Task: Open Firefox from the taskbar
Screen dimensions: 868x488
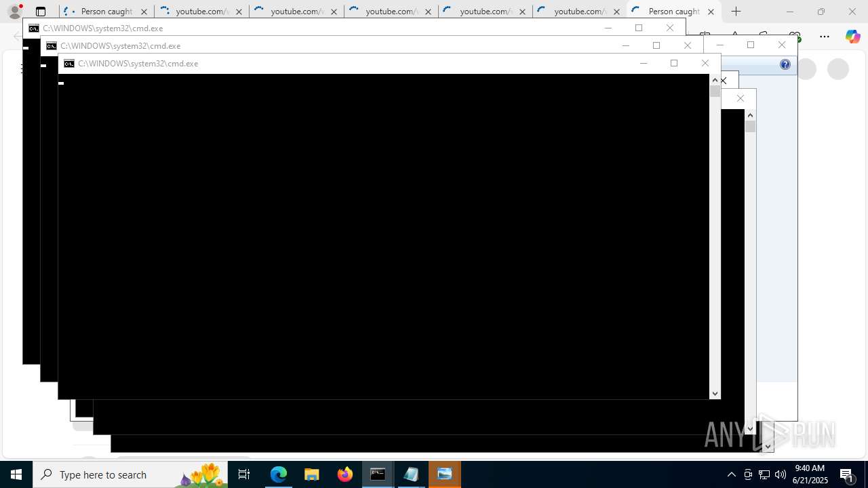Action: coord(345,474)
